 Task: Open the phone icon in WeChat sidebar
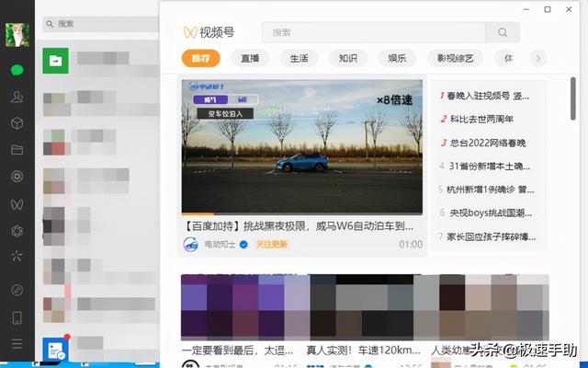[x=17, y=317]
